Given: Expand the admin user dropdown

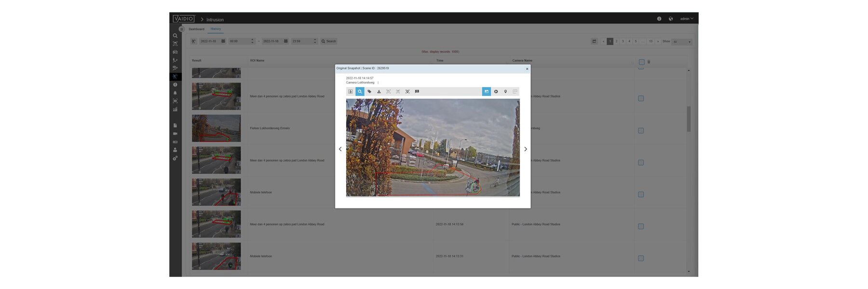Looking at the screenshot, I should pos(687,19).
